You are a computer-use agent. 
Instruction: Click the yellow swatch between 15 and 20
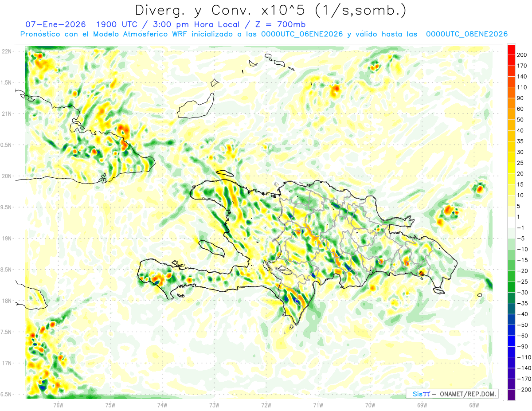click(x=511, y=179)
